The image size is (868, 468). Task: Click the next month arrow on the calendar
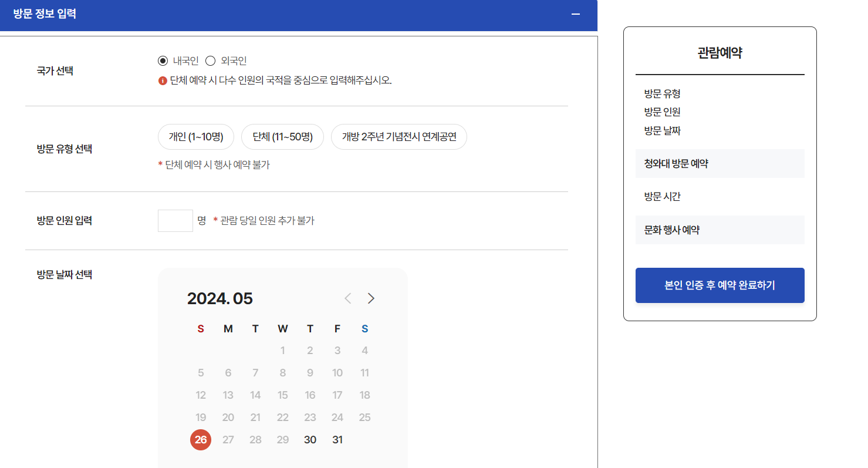(x=371, y=298)
